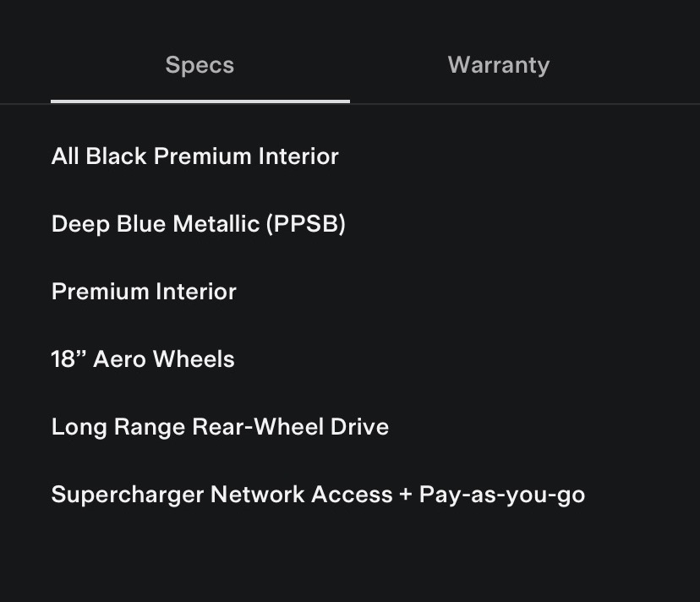Click the All Black Premium Interior spec

coord(194,156)
